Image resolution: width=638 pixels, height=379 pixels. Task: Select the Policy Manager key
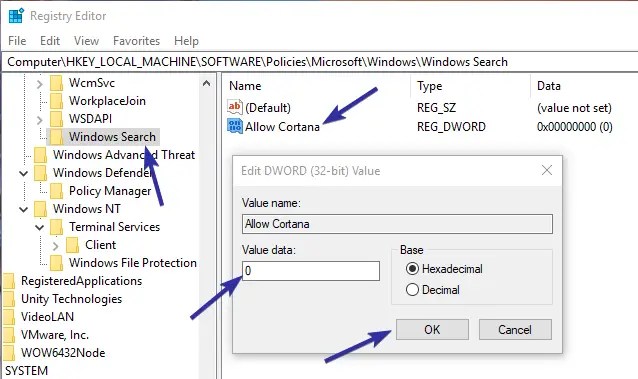pyautogui.click(x=110, y=191)
